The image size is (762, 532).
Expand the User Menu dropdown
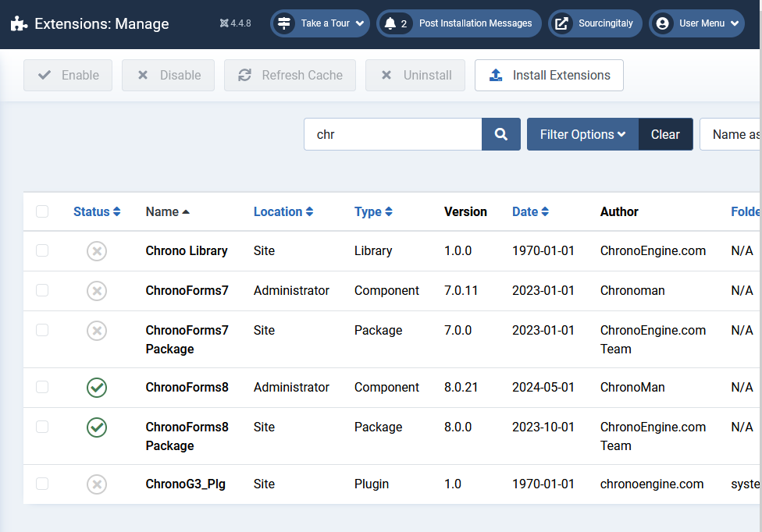(x=696, y=23)
